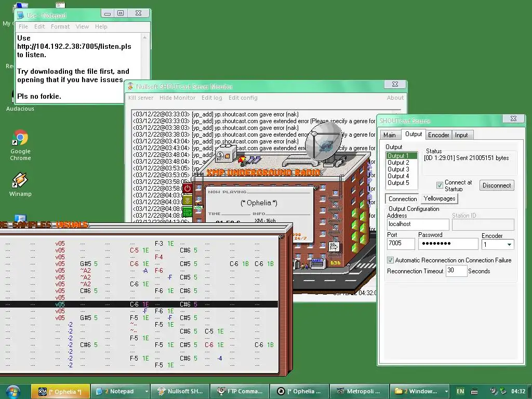Click the Notepad title bar icon
The image size is (532, 399).
(x=21, y=15)
